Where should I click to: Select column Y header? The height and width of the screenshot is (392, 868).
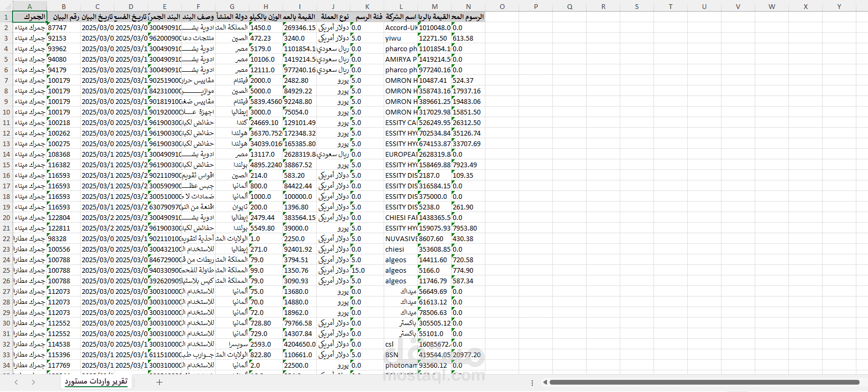pos(839,6)
